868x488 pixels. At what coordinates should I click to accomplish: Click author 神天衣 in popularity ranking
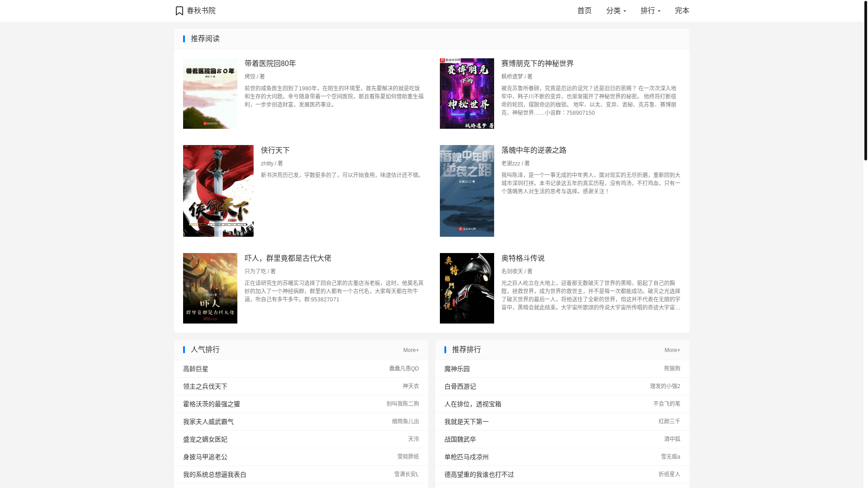pos(411,386)
